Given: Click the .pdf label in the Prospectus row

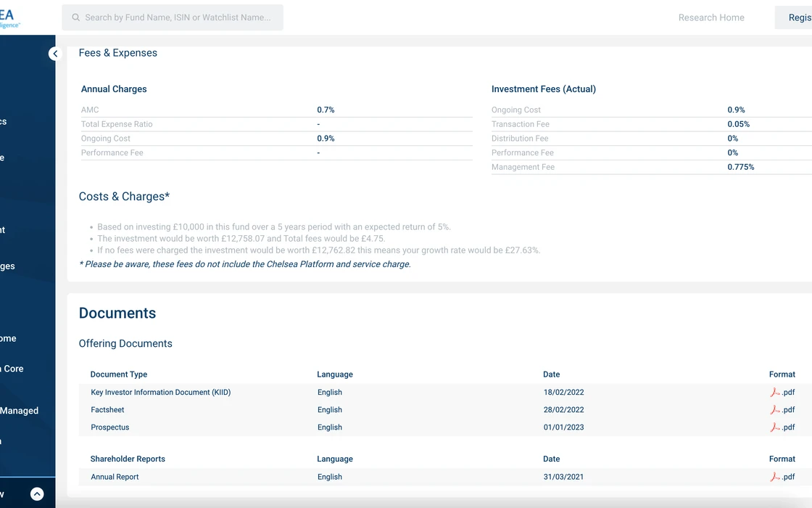Looking at the screenshot, I should (x=788, y=427).
